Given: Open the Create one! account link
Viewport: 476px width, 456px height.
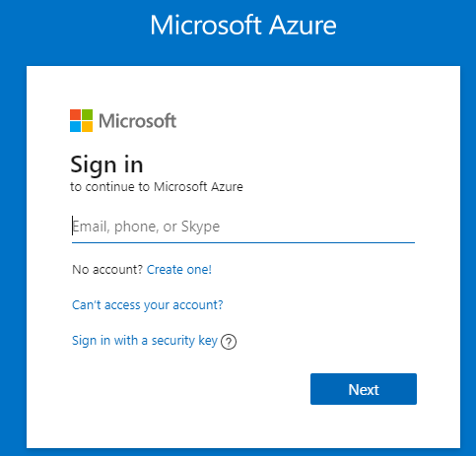Looking at the screenshot, I should tap(179, 270).
